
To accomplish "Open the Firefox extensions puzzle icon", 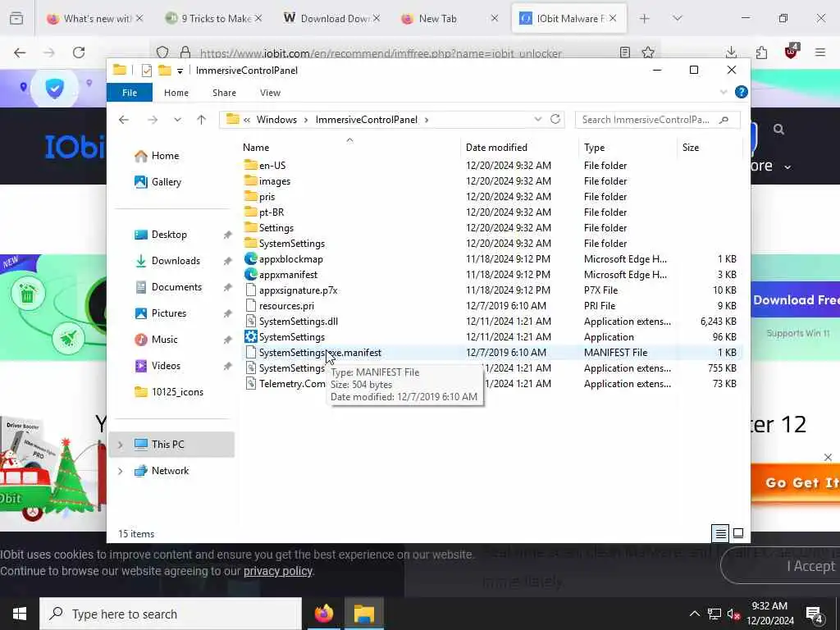I will click(x=761, y=52).
